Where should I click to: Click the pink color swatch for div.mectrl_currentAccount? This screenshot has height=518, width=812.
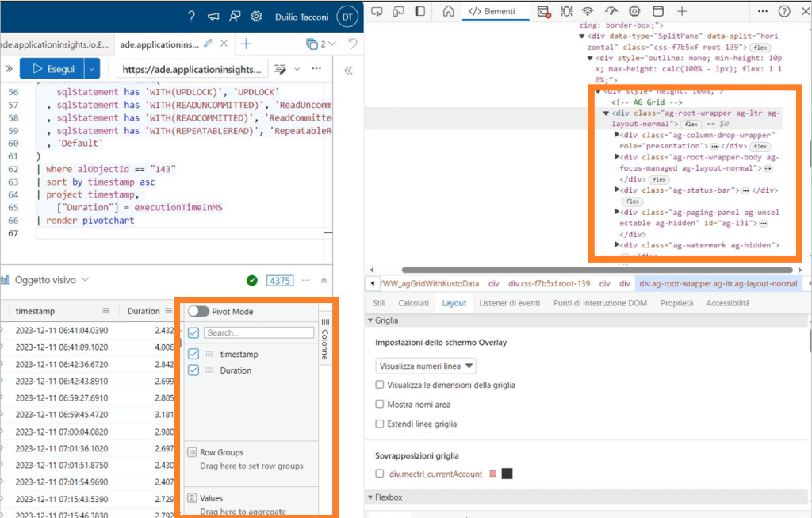tap(493, 474)
